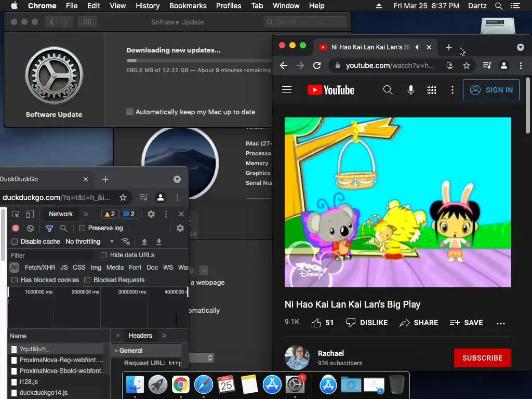Stop network recording red button

[16, 228]
